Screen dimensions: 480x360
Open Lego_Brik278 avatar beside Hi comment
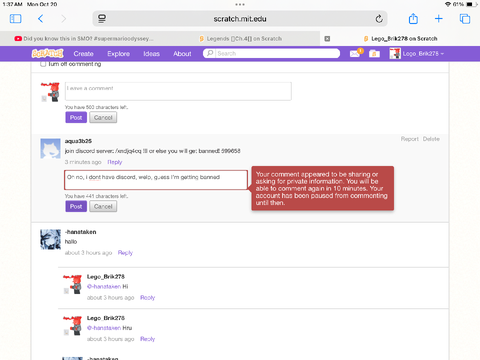pyautogui.click(x=72, y=284)
